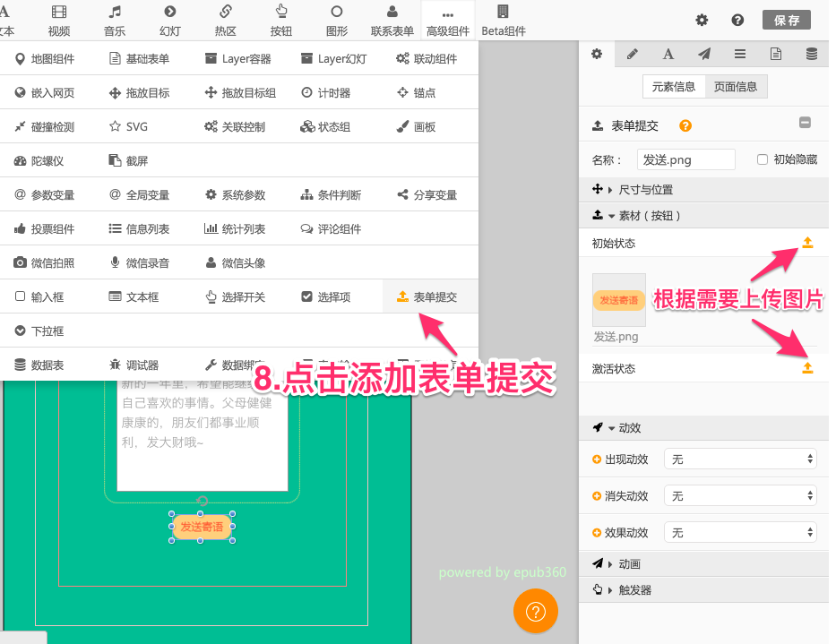Open the 高级组件 menu tab

click(448, 21)
